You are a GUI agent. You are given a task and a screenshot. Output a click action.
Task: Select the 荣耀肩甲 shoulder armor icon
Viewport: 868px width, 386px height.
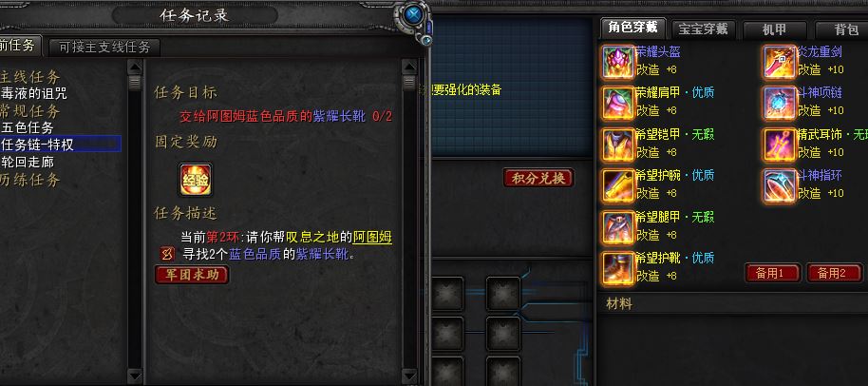[618, 103]
